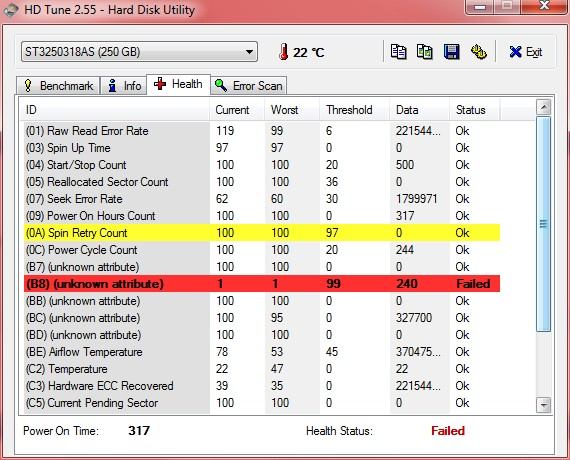Click the Exit button
Viewport: 570px width, 460px height.
(526, 52)
